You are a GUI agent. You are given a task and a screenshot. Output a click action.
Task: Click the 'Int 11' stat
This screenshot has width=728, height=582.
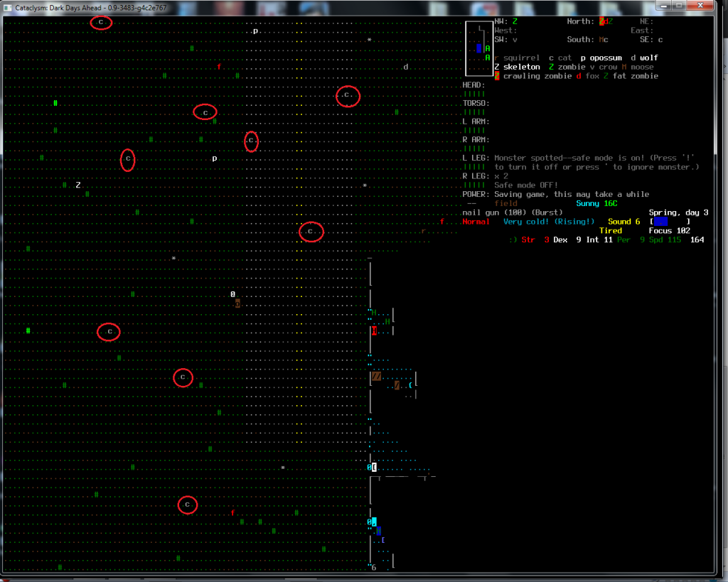click(x=599, y=240)
